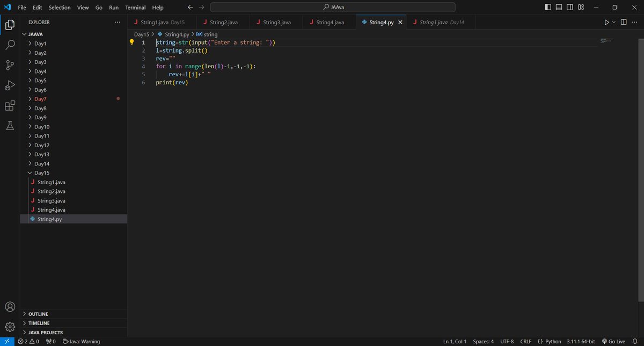Open Run and Debug view

click(10, 85)
